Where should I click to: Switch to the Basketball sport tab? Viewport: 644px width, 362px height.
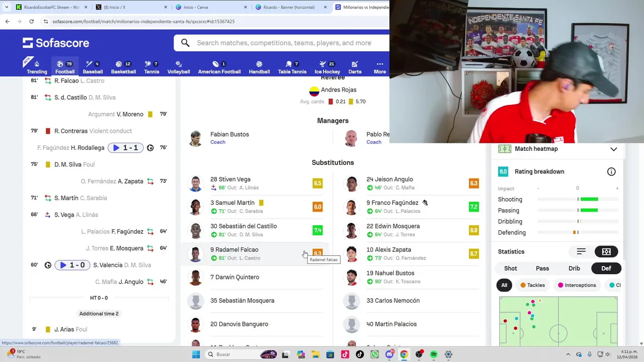123,67
